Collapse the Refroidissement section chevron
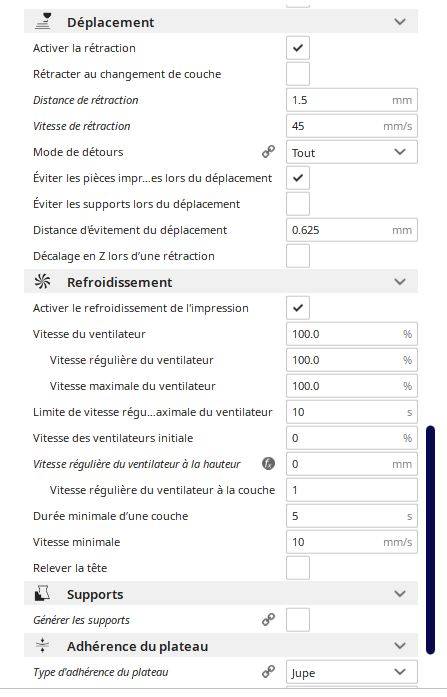Image resolution: width=447 pixels, height=697 pixels. coord(400,282)
